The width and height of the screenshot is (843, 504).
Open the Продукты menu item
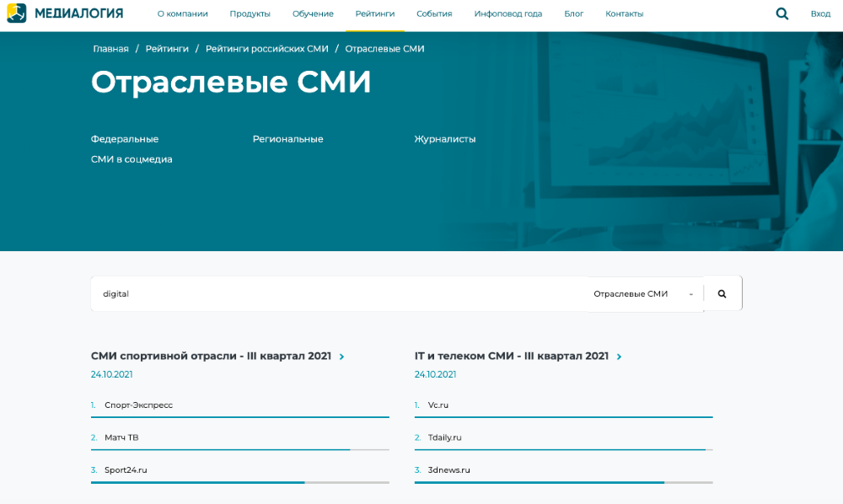(x=250, y=13)
